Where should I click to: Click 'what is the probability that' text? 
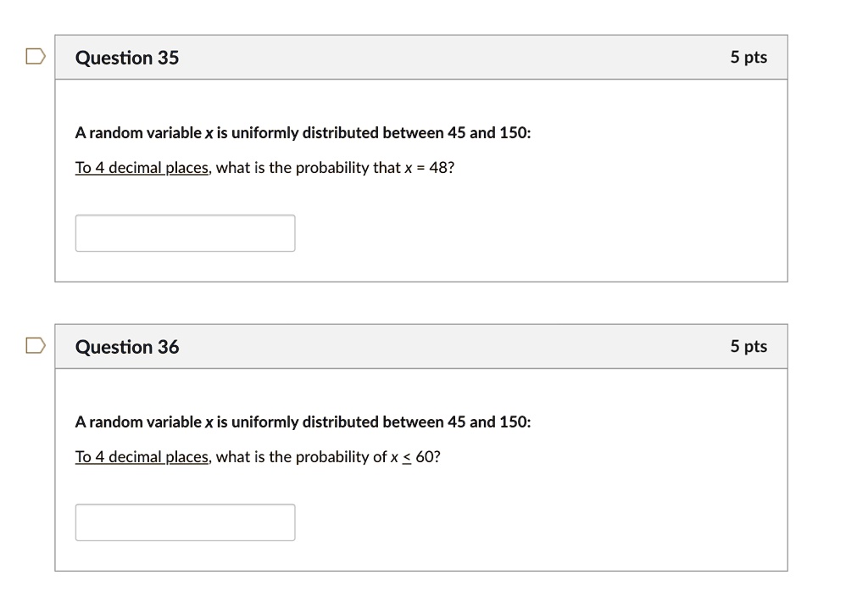(x=309, y=167)
